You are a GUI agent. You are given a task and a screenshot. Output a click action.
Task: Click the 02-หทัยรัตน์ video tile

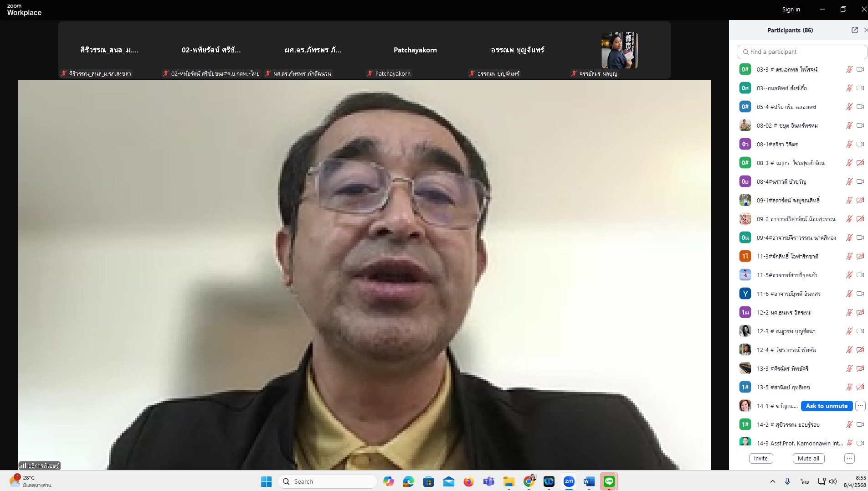[x=211, y=50]
